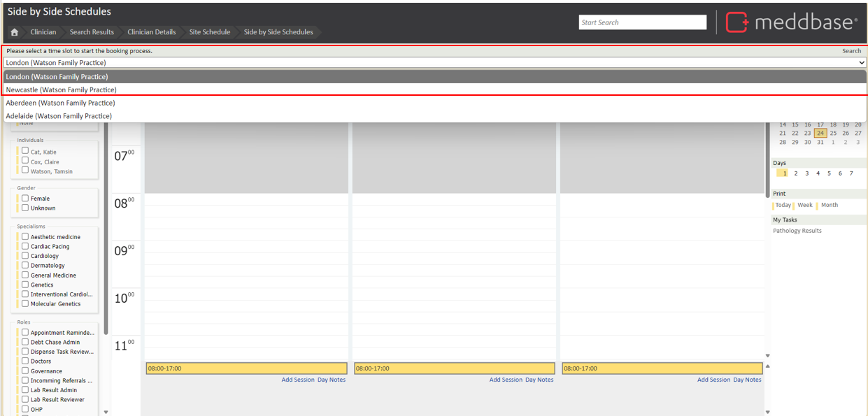Open the site selection dropdown arrow
868x416 pixels.
point(861,63)
